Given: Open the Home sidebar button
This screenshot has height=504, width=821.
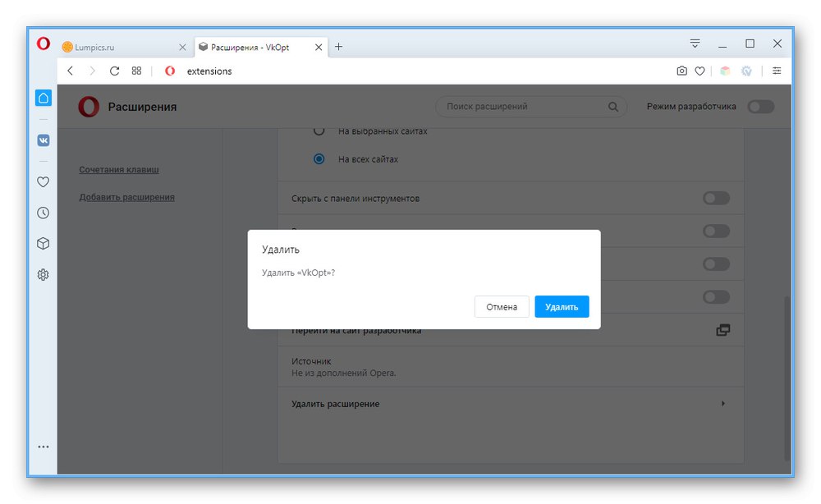Looking at the screenshot, I should pos(44,98).
